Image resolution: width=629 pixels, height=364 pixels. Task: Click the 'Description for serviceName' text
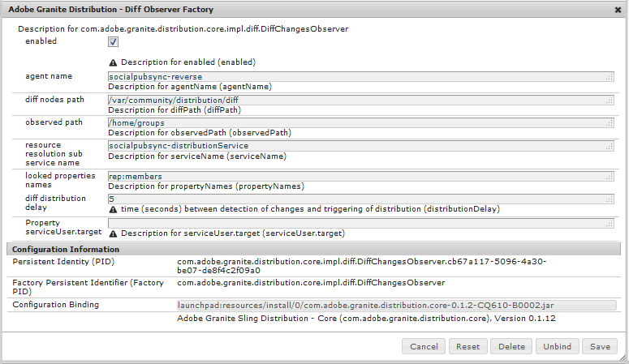coord(197,156)
